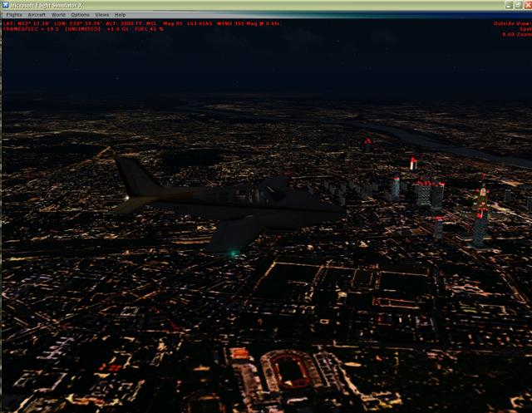Image resolution: width=532 pixels, height=413 pixels.
Task: Open the Aircraft menu
Action: (37, 15)
